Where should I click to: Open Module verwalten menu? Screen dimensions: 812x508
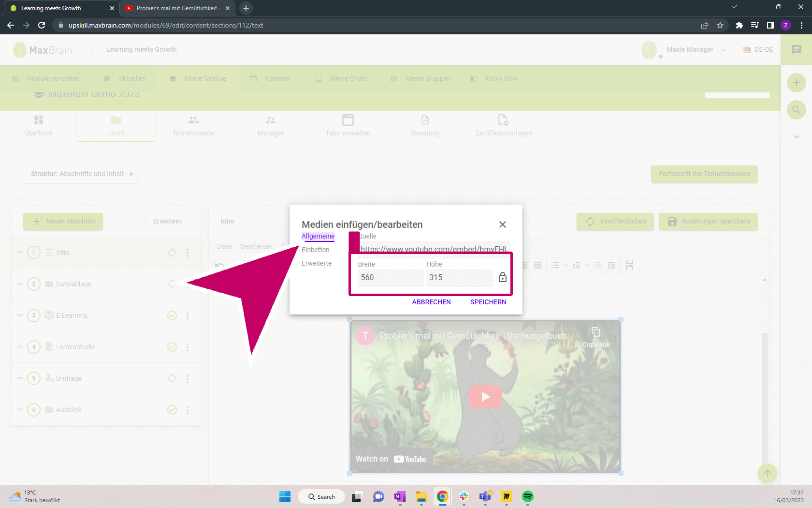point(46,79)
